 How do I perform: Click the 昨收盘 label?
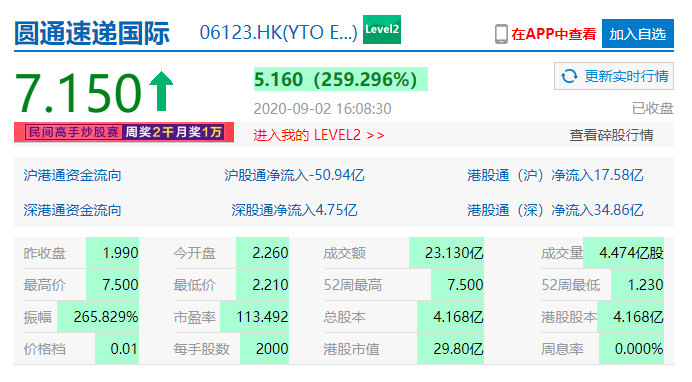pyautogui.click(x=45, y=253)
